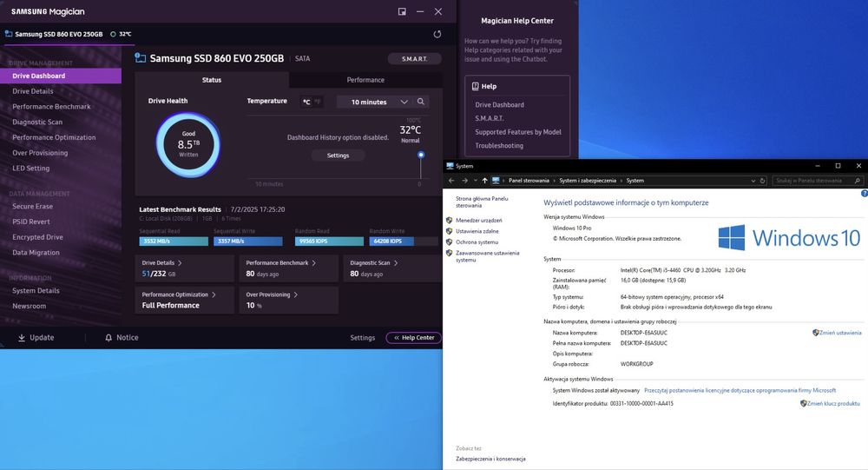
Task: Click the shield icon beside Zmień klucz produktu
Action: point(803,403)
